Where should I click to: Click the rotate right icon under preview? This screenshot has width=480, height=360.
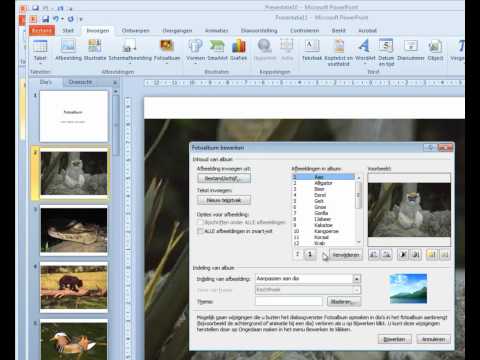pyautogui.click(x=386, y=255)
